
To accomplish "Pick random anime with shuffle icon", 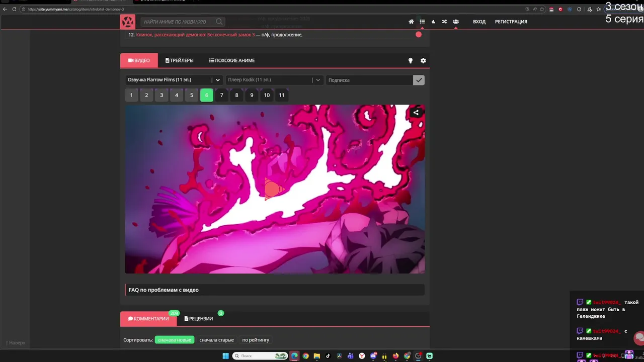I will tap(444, 22).
